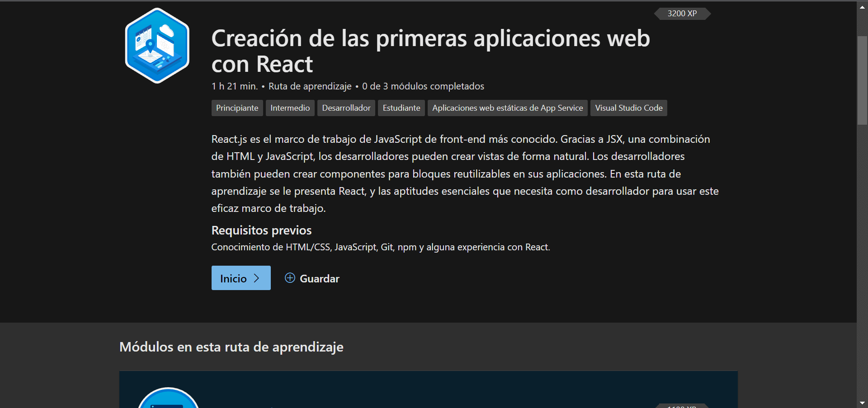Click the 'Conocimiento de HTML/CSS, JavaScript' prerequisites line
The height and width of the screenshot is (408, 868).
[381, 247]
